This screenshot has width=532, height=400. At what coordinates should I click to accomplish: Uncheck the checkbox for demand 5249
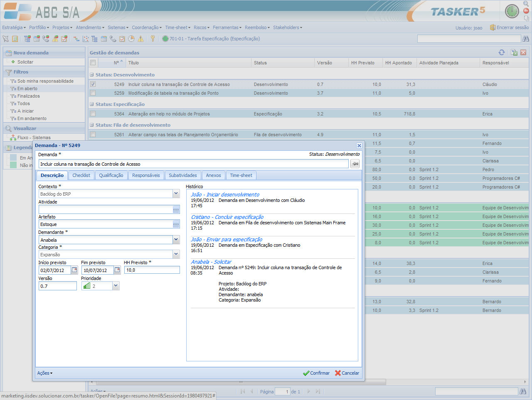pos(93,84)
